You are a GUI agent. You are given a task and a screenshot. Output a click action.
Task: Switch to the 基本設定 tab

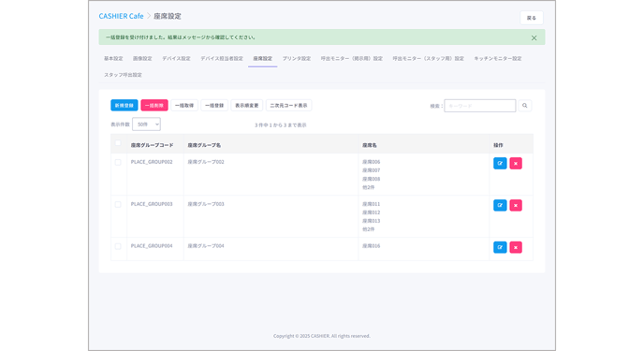pos(113,59)
